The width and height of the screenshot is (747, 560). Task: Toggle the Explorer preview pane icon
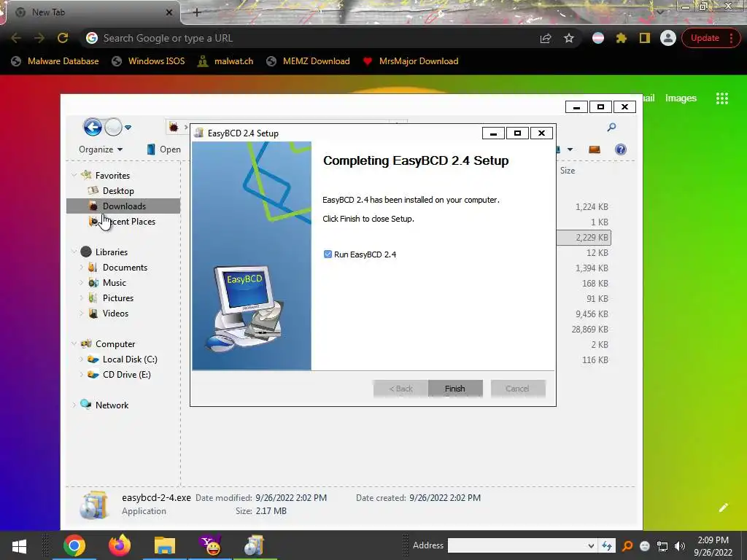tap(594, 149)
